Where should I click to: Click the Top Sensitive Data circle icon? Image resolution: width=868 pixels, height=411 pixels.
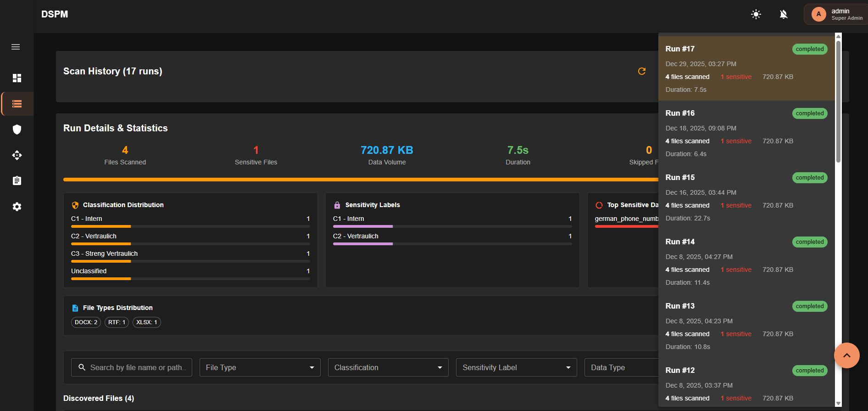point(599,205)
